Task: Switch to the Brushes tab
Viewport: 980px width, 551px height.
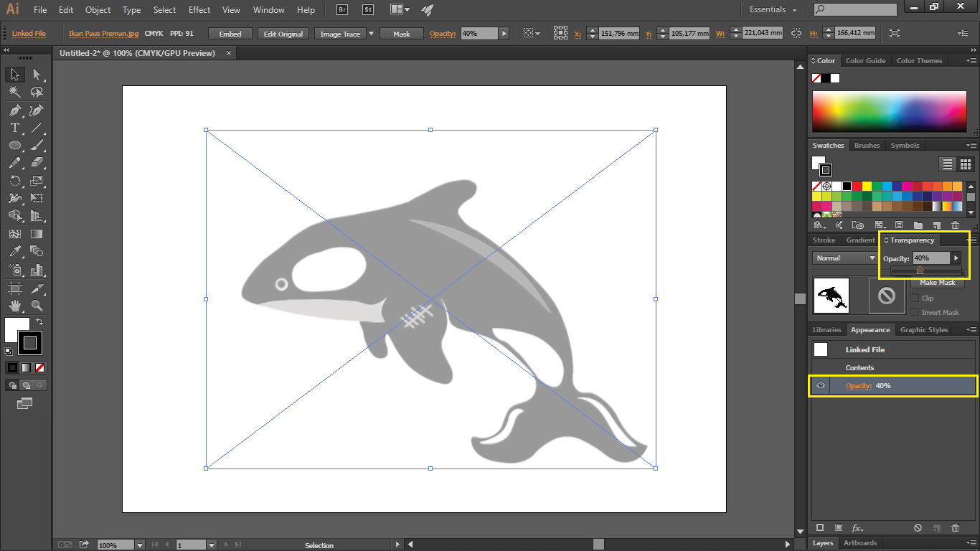Action: (867, 146)
